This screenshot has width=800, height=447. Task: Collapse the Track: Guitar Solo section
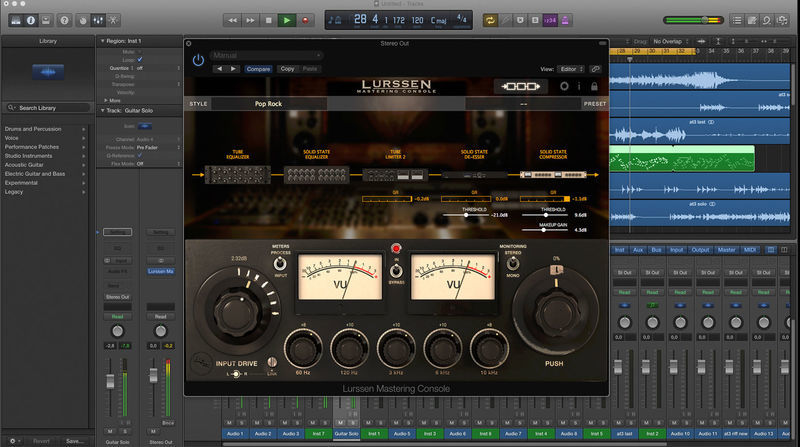click(103, 110)
